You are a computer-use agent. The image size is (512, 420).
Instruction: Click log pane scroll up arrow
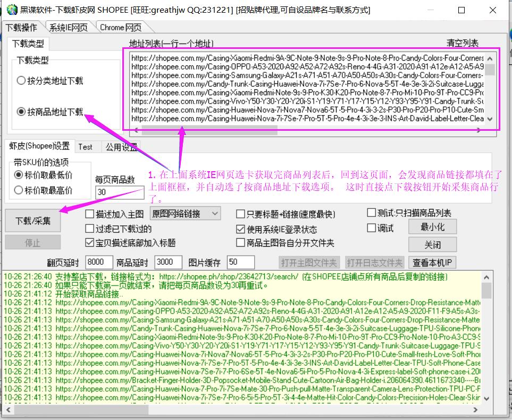(486, 278)
